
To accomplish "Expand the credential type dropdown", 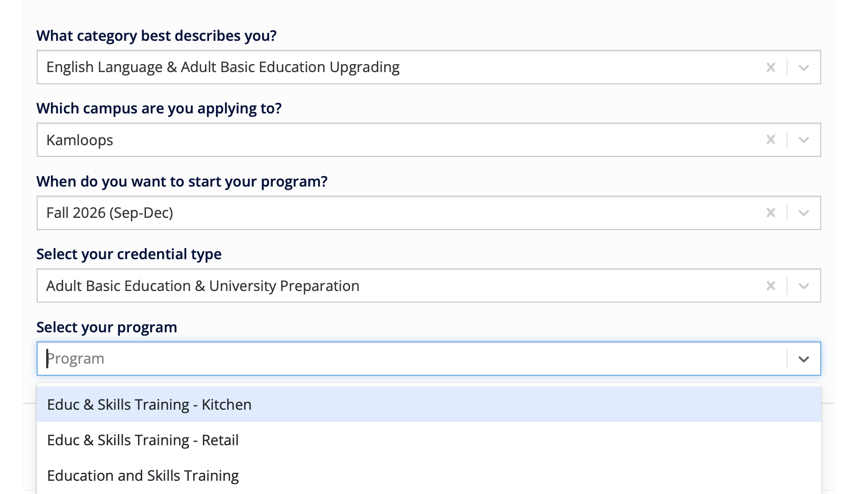I will (803, 285).
